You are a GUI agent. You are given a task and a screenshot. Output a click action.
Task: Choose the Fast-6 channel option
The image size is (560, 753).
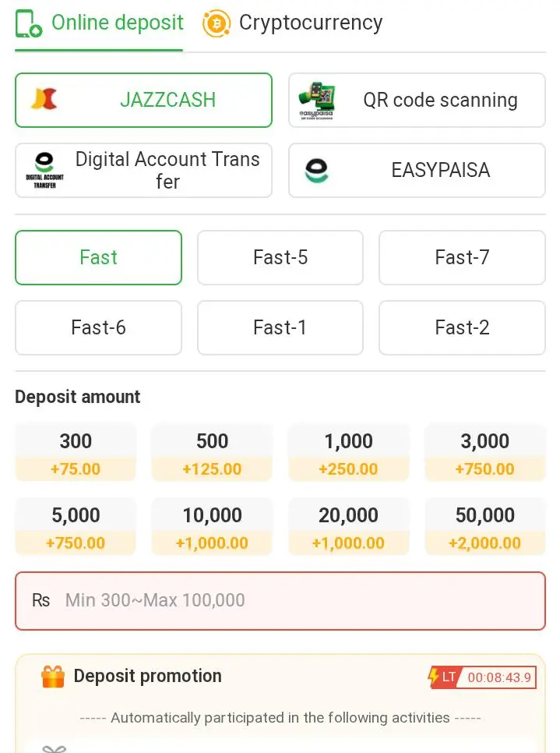(x=98, y=328)
